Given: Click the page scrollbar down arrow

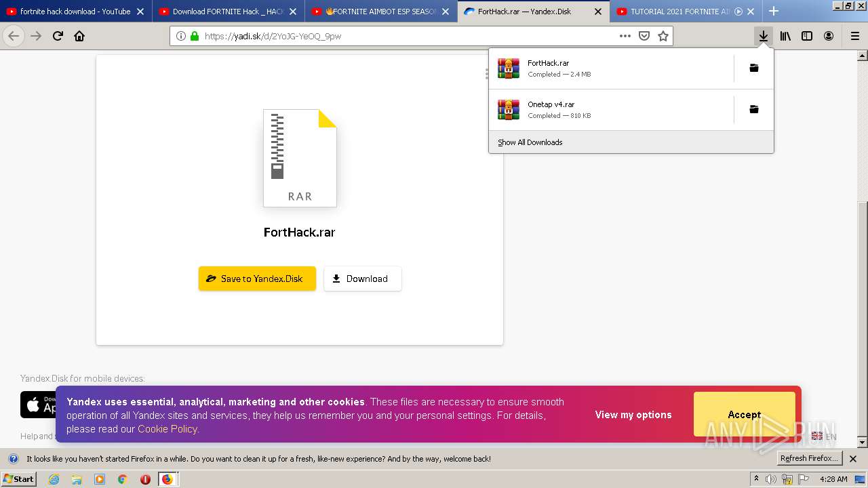Looking at the screenshot, I should click(x=863, y=442).
